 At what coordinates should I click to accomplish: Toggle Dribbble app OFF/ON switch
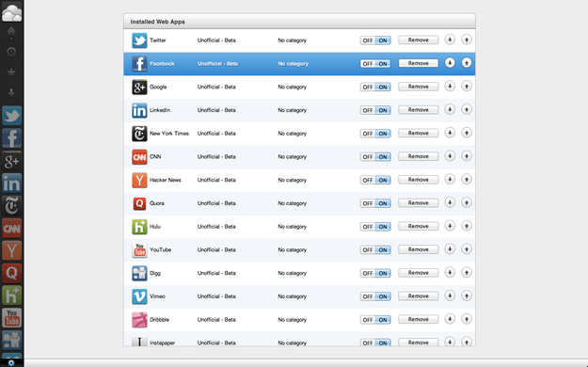[375, 319]
